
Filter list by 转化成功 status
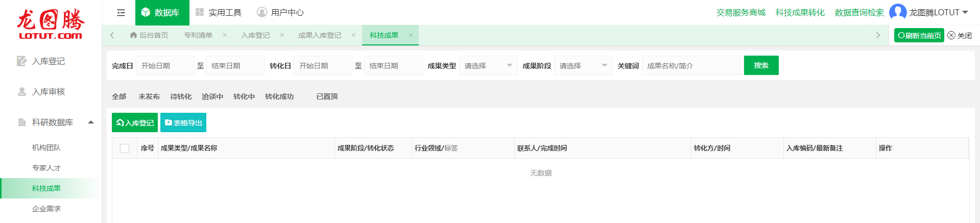(x=279, y=96)
